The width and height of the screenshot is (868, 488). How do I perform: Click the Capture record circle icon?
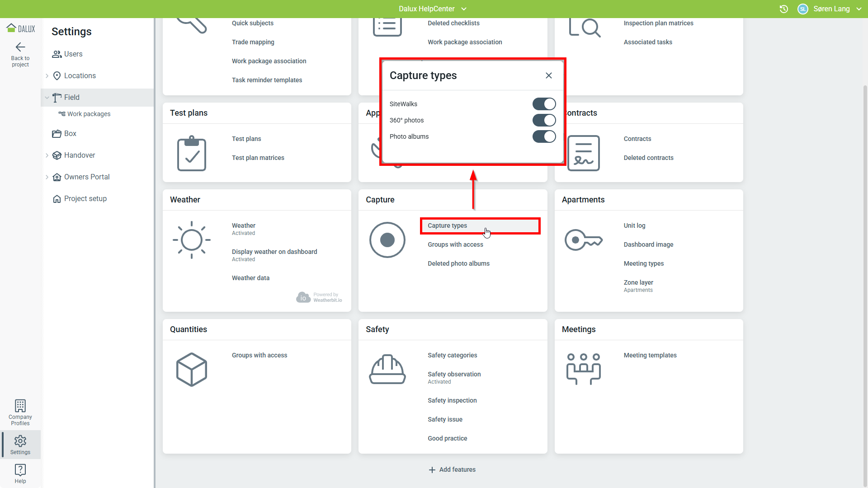pyautogui.click(x=387, y=240)
